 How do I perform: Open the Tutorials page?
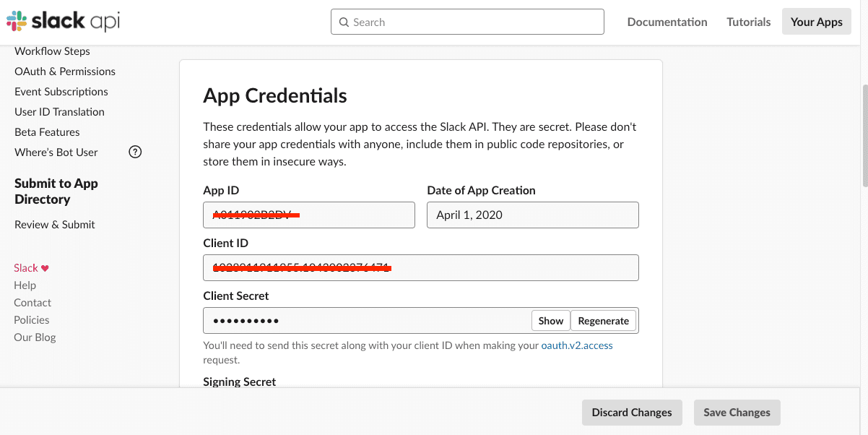(748, 22)
